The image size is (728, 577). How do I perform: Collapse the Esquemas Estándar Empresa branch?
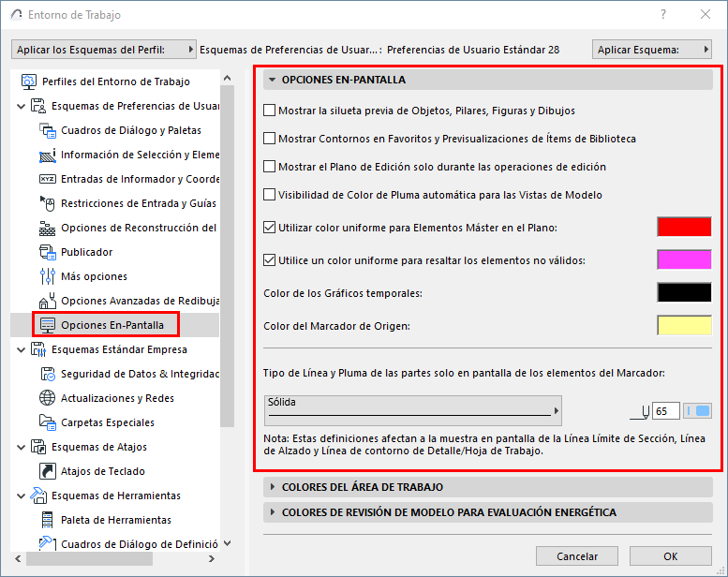21,350
